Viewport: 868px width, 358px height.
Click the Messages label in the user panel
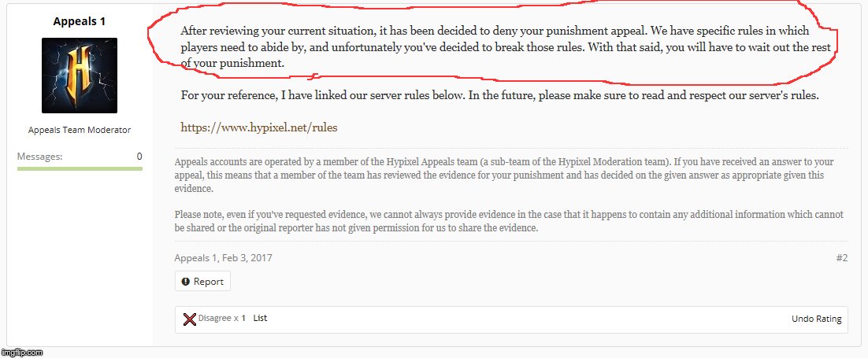pos(39,157)
